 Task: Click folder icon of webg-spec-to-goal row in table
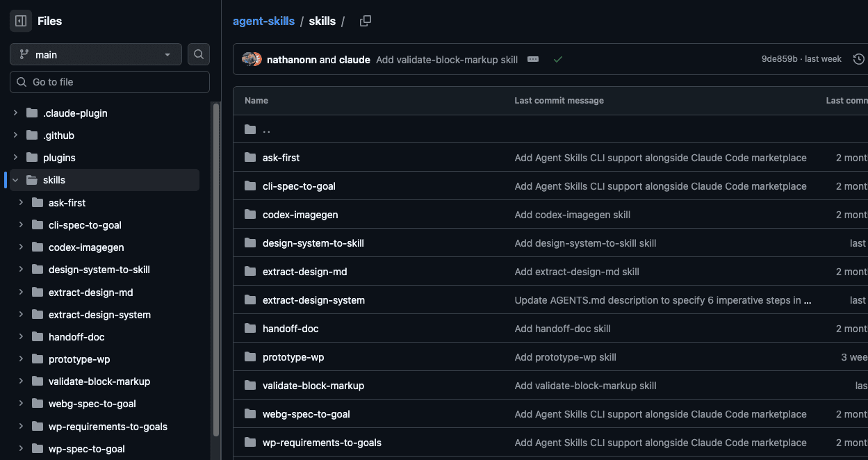coord(250,414)
